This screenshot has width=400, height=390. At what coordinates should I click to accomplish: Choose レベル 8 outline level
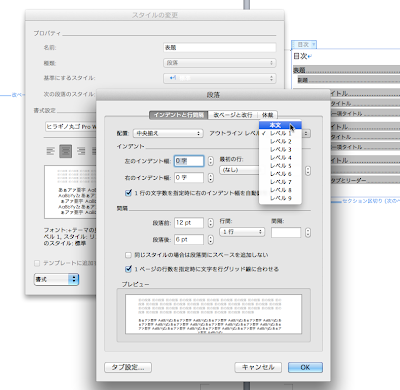pos(280,190)
